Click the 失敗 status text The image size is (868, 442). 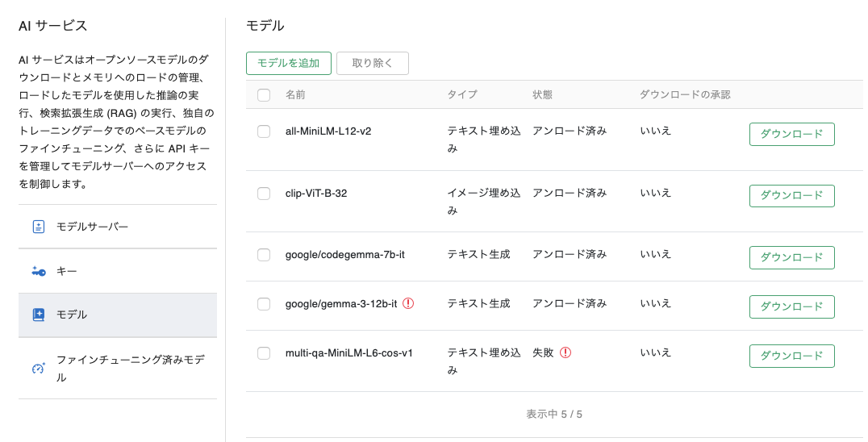tap(543, 352)
